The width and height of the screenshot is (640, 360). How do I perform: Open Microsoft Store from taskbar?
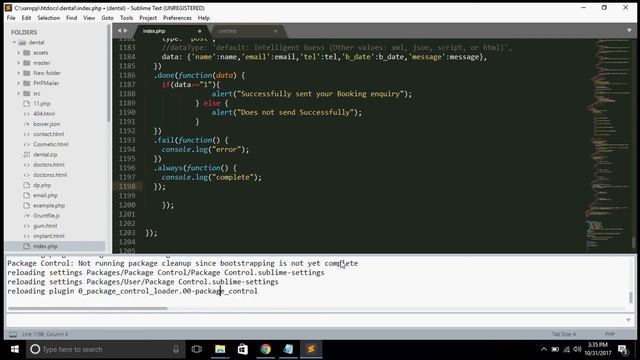click(x=242, y=349)
